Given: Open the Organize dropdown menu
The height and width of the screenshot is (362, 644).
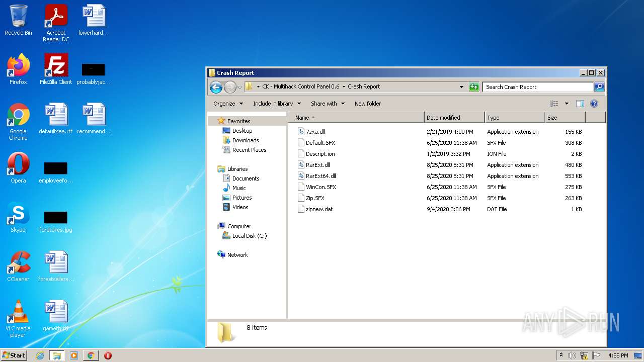Looking at the screenshot, I should (x=228, y=104).
